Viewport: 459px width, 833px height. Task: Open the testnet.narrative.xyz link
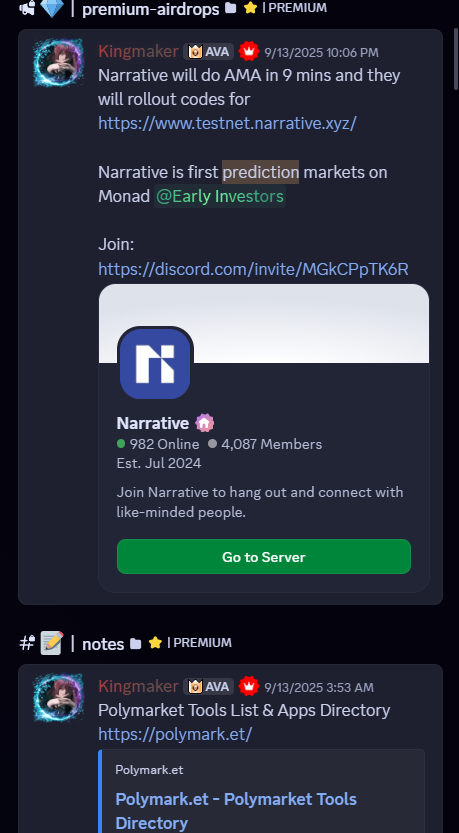click(x=227, y=123)
